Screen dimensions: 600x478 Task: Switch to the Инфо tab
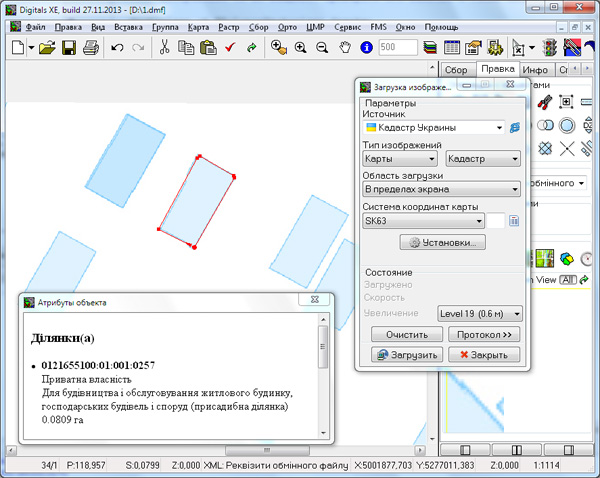click(534, 70)
